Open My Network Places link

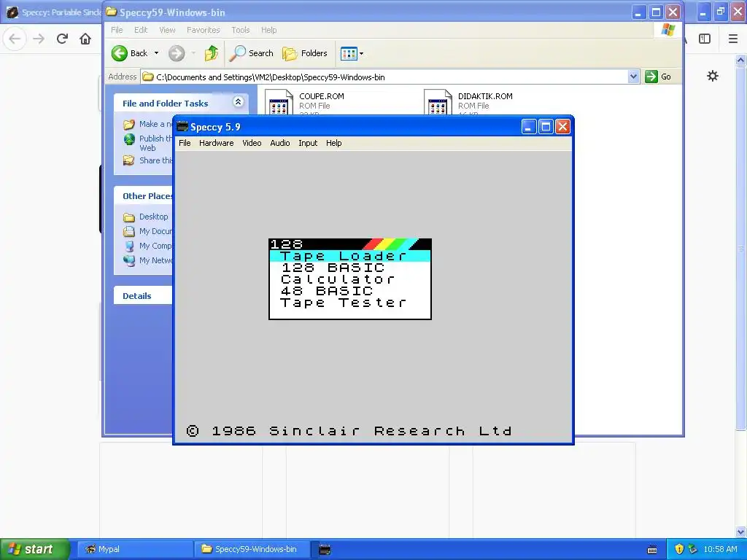[148, 260]
